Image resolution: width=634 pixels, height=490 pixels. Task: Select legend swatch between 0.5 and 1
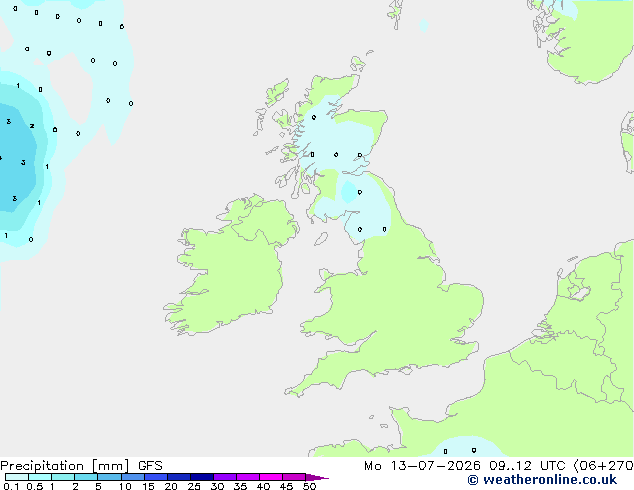(40, 477)
